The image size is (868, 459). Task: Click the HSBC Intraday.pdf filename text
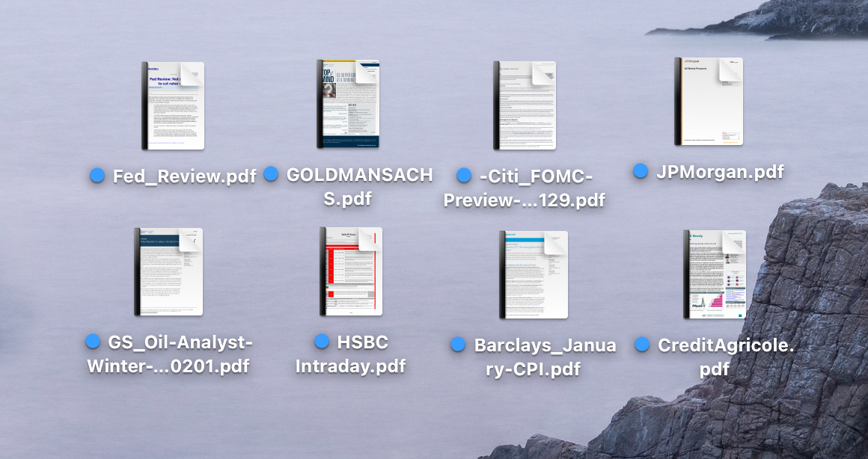[x=361, y=354]
